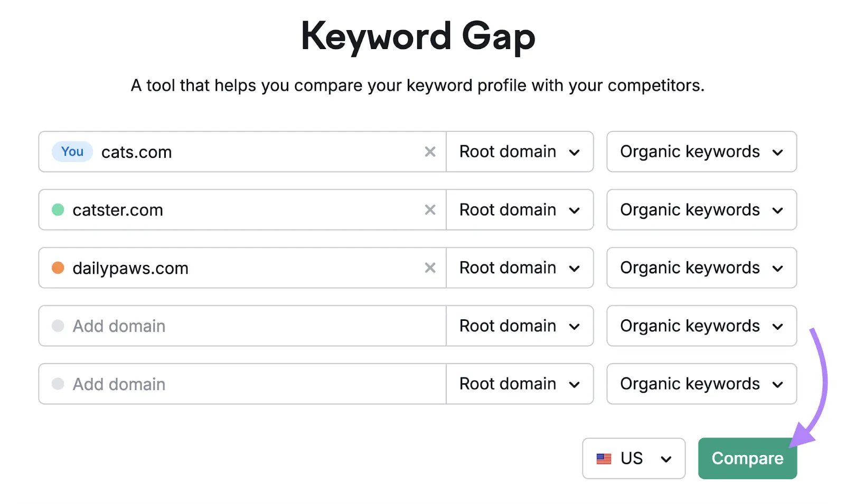Select the cats.com text field
845x504 pixels.
click(x=238, y=152)
